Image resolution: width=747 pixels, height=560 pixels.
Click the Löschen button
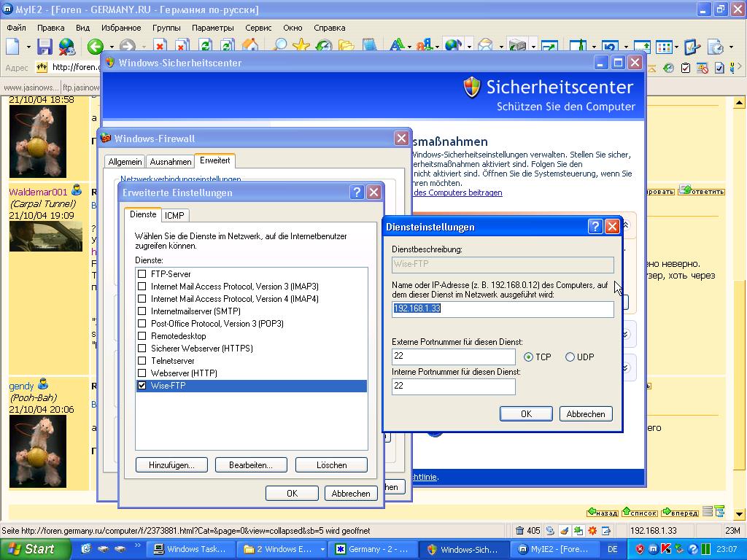(x=332, y=464)
